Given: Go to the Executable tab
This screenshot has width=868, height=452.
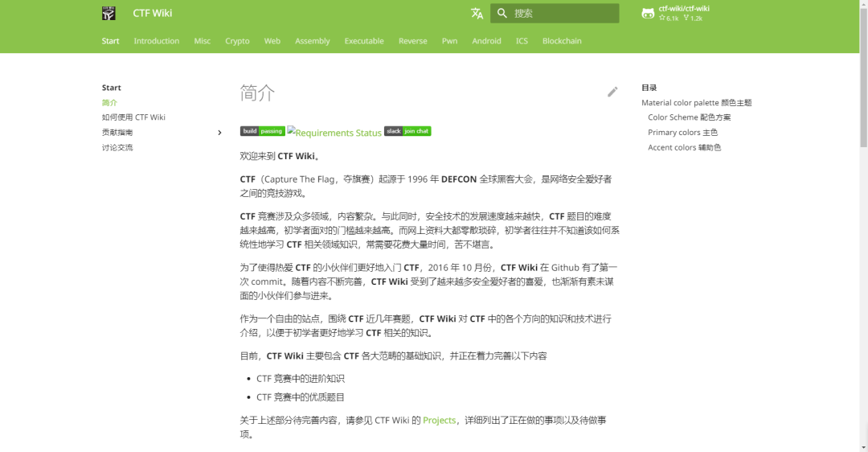Looking at the screenshot, I should point(364,41).
